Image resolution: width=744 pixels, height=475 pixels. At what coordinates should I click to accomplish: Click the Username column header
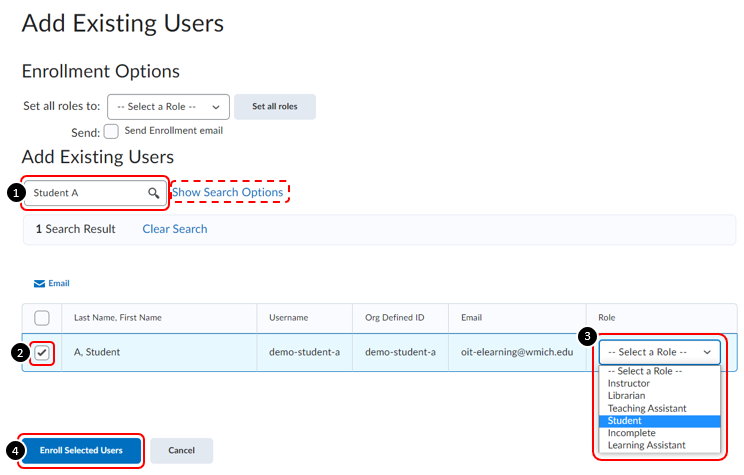tap(288, 318)
